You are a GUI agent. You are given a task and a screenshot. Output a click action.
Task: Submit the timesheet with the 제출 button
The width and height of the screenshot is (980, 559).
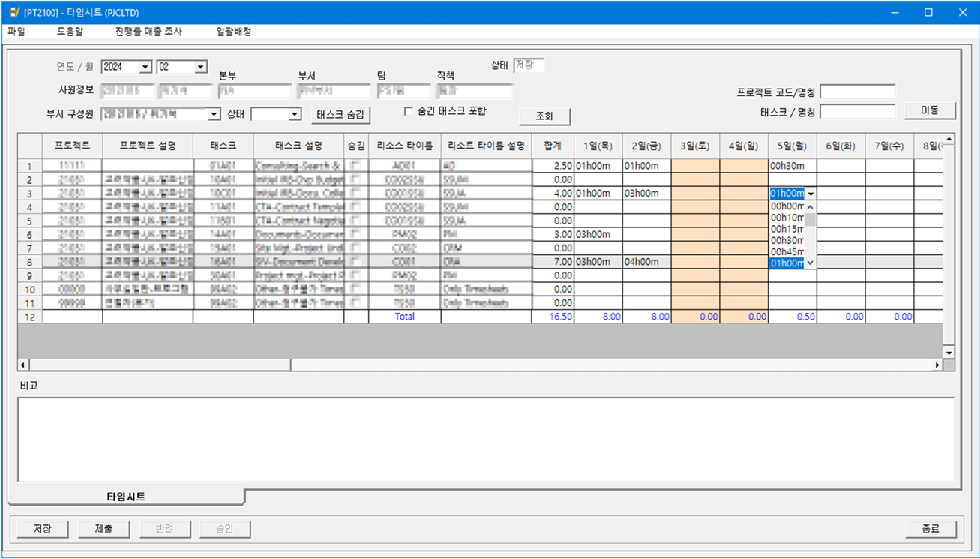(x=103, y=529)
